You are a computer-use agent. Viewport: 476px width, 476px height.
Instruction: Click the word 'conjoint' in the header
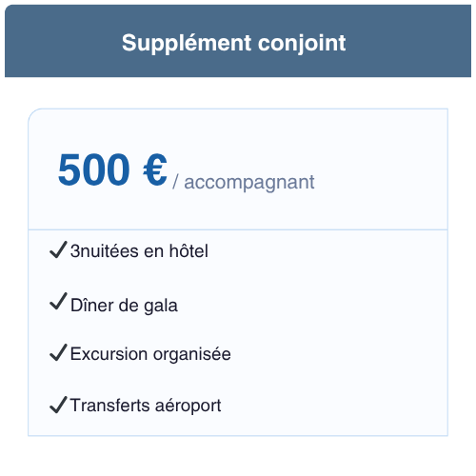[302, 44]
